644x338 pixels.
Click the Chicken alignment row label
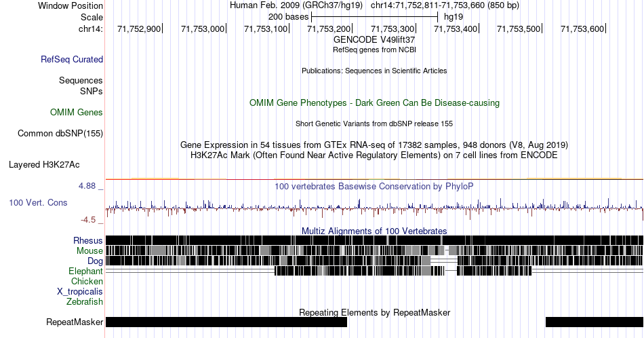87,281
